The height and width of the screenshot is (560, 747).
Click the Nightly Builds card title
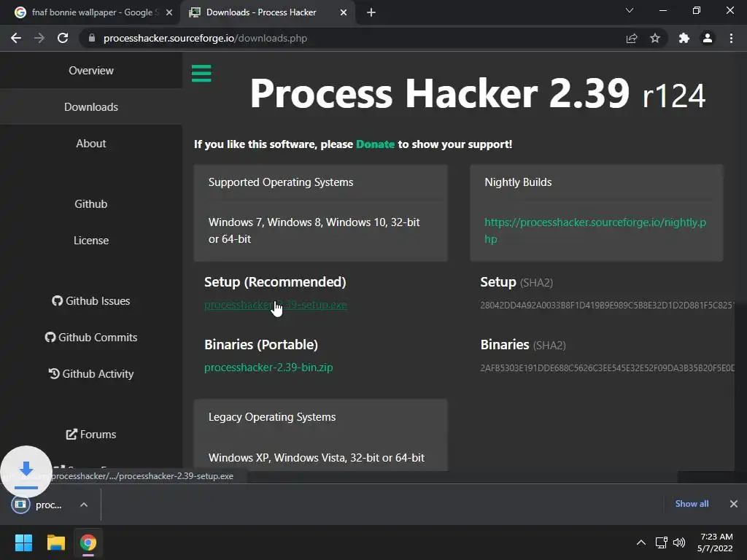click(518, 182)
